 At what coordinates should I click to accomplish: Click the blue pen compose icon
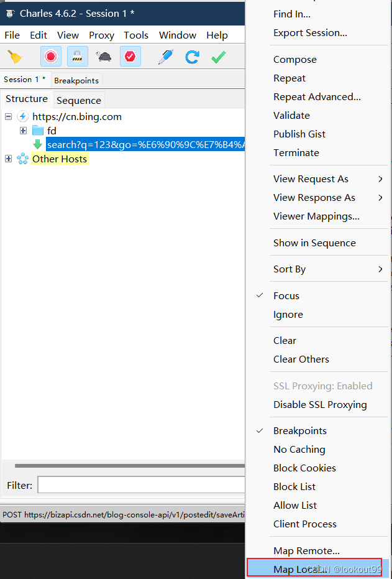pos(166,57)
